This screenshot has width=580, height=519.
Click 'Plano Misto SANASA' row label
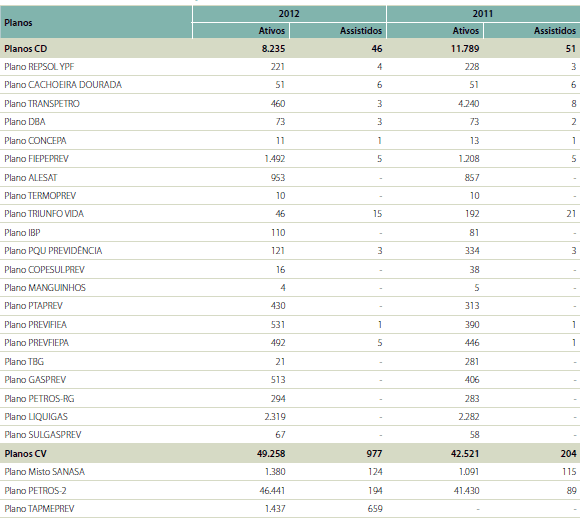click(44, 472)
